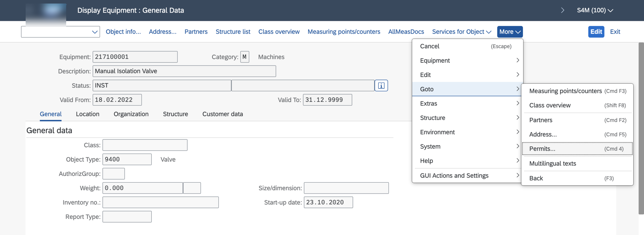Switch to the General tab
644x235 pixels.
[51, 114]
